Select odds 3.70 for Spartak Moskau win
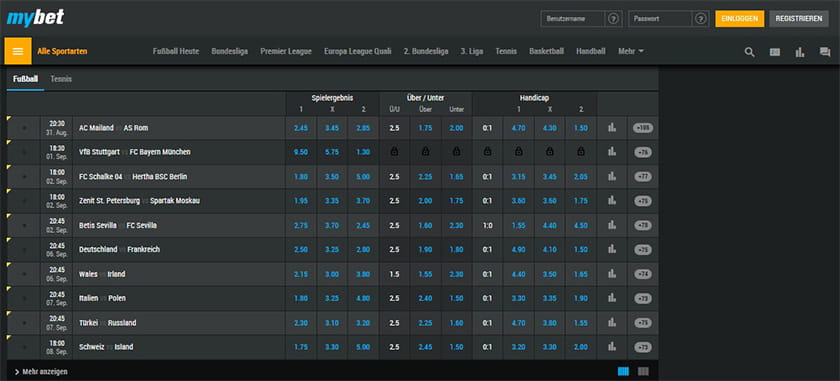This screenshot has height=381, width=840. click(x=363, y=201)
